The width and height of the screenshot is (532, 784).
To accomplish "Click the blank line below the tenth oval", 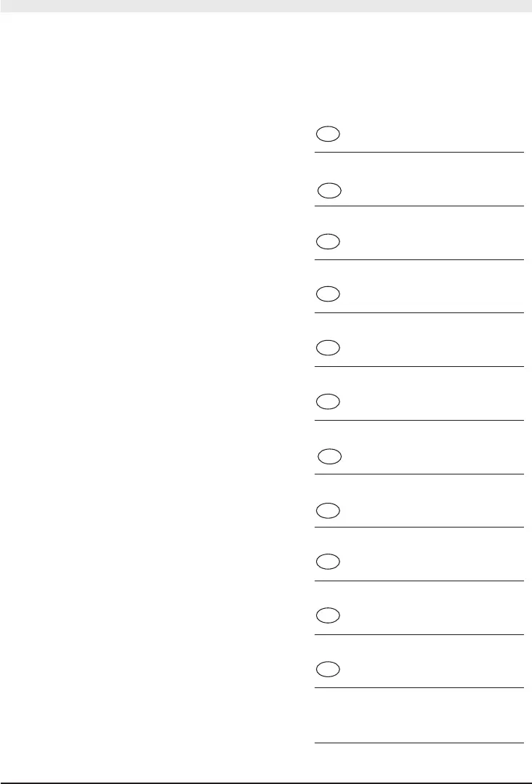I will click(x=419, y=635).
